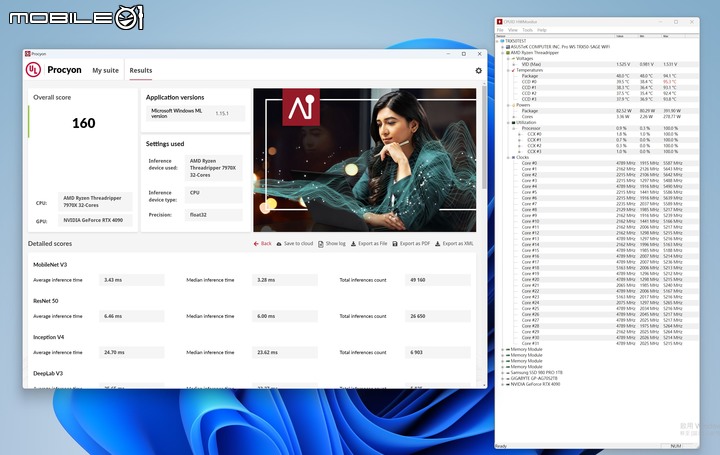720x455 pixels.
Task: Click the Procyon title bar app icon
Action: 28,54
